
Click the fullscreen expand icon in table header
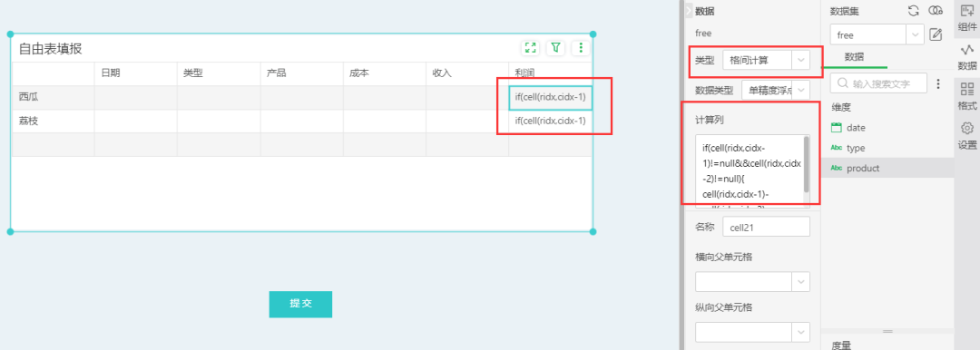[x=531, y=47]
